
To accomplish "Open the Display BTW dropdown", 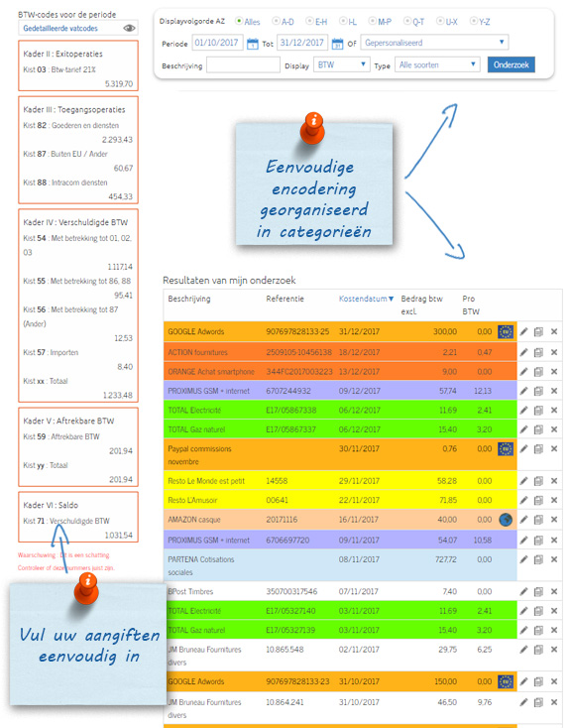I will pos(342,64).
